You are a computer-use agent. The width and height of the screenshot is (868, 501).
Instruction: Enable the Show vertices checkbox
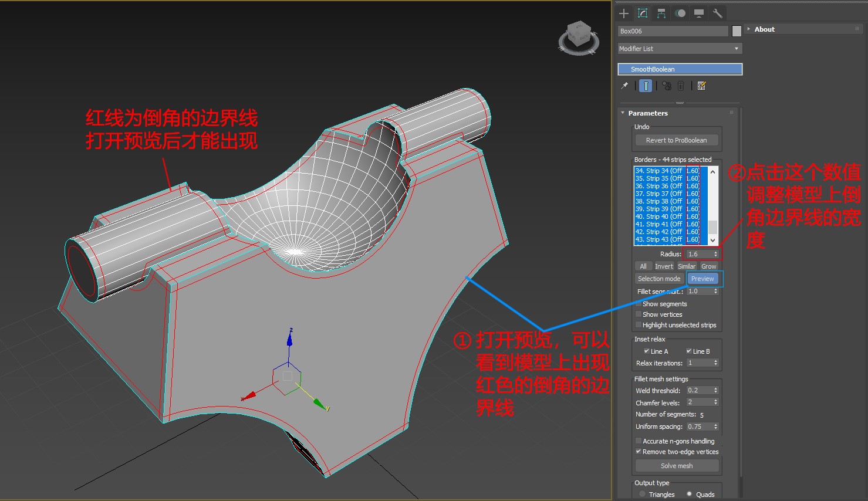(639, 314)
